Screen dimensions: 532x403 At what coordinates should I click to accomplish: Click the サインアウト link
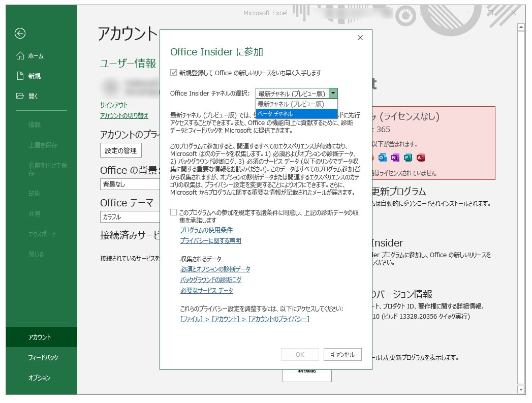[x=113, y=106]
